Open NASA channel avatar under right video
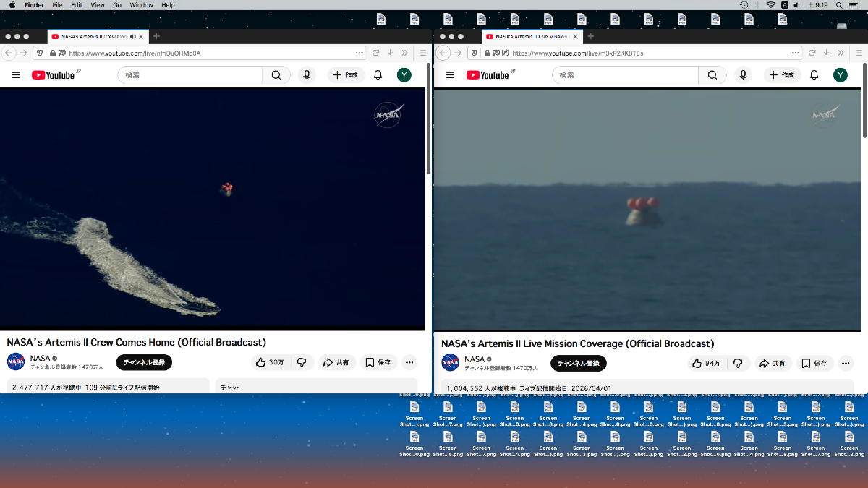The image size is (868, 488). coord(451,362)
